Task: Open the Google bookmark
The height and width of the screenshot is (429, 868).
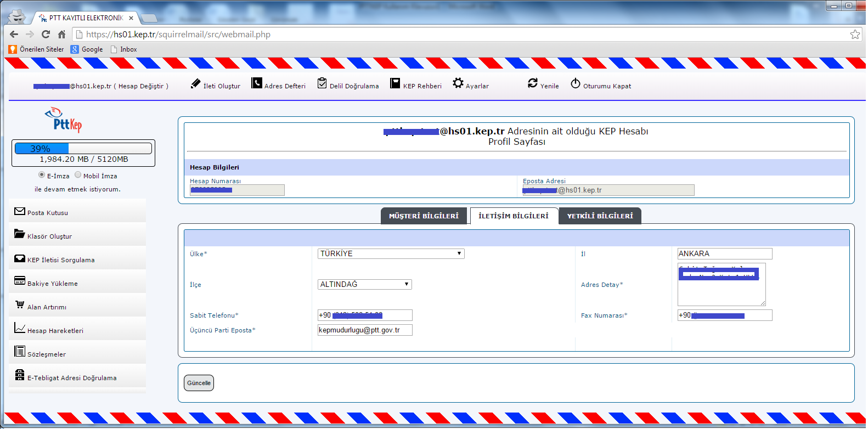Action: pyautogui.click(x=87, y=49)
